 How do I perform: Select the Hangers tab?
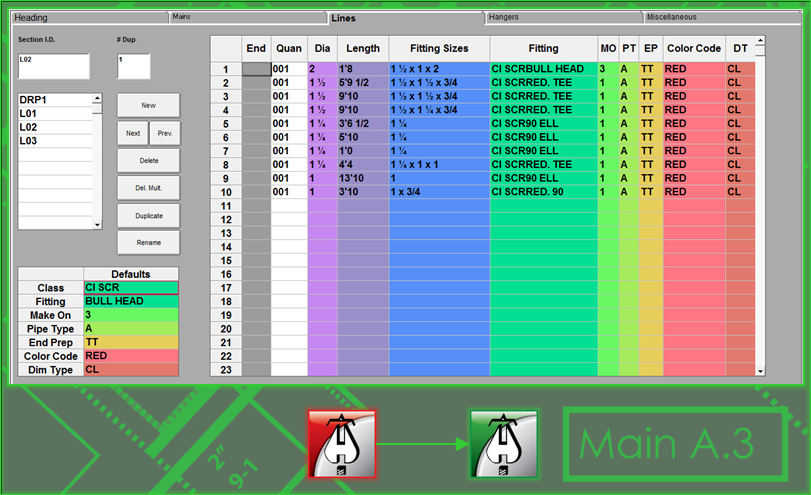click(x=562, y=17)
